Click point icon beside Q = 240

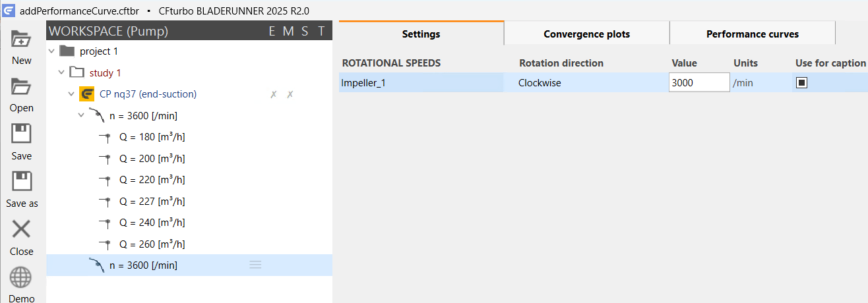point(105,222)
